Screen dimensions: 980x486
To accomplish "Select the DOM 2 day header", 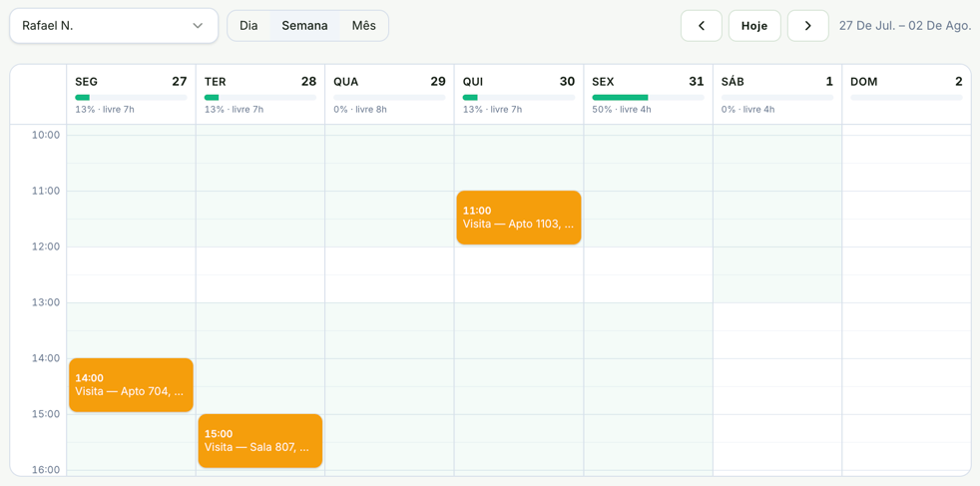I will click(x=906, y=95).
